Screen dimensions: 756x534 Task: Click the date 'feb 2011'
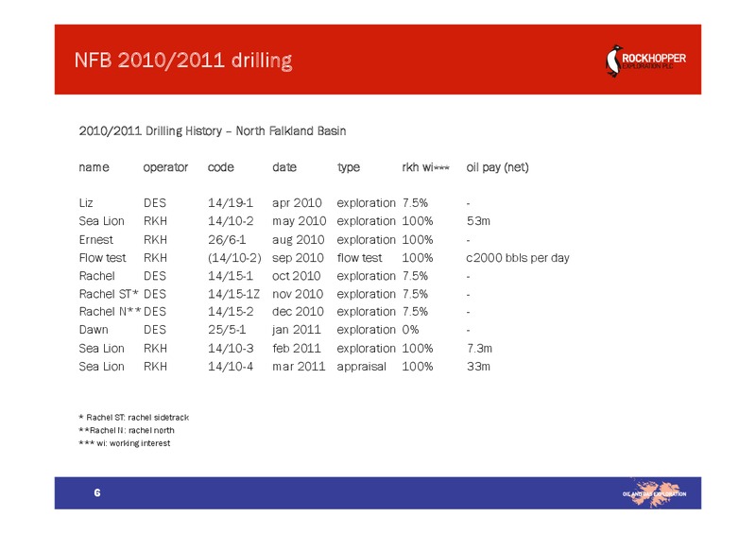(297, 349)
